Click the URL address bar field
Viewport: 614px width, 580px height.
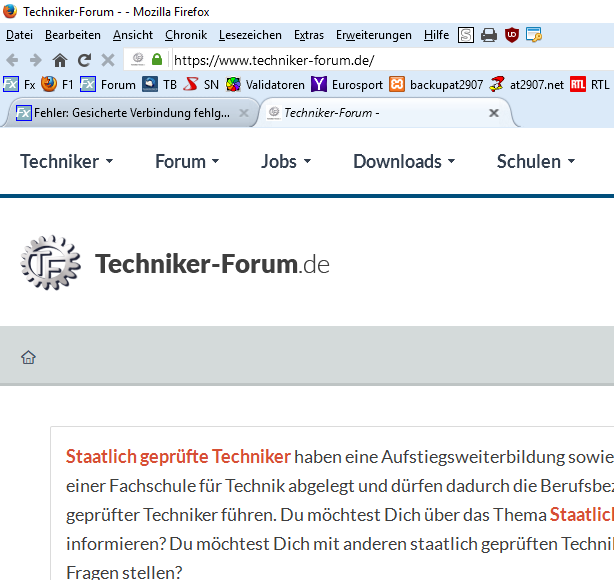(380, 60)
